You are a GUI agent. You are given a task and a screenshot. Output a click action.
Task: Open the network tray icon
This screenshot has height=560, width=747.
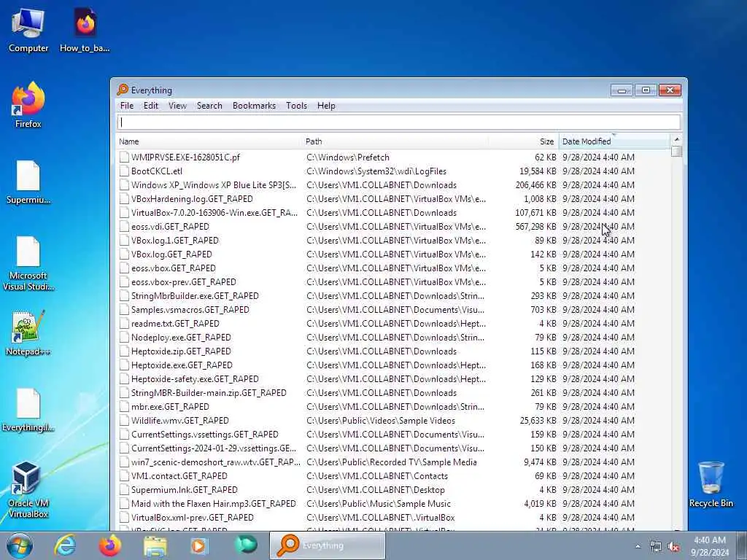pyautogui.click(x=656, y=547)
